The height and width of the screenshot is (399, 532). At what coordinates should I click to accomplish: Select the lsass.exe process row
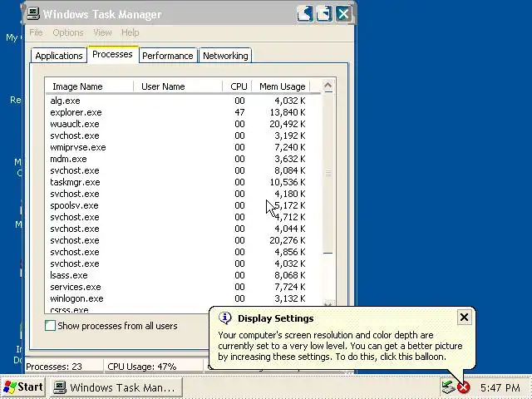(x=183, y=275)
